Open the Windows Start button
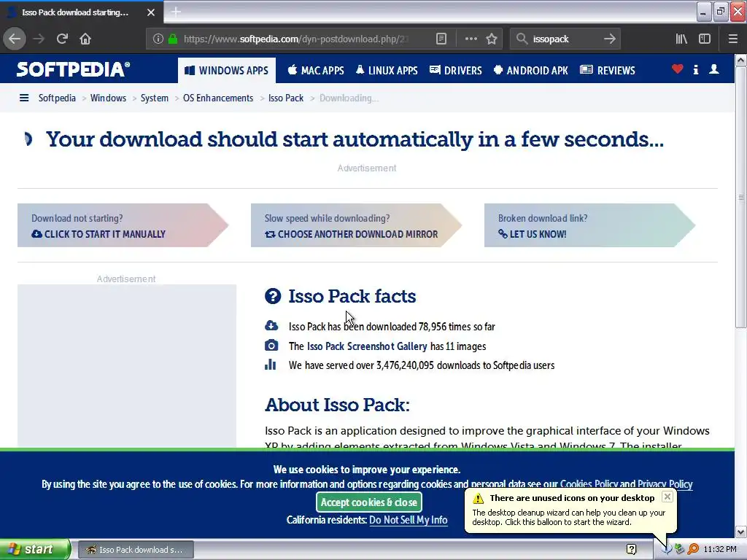The height and width of the screenshot is (560, 747). [35, 549]
